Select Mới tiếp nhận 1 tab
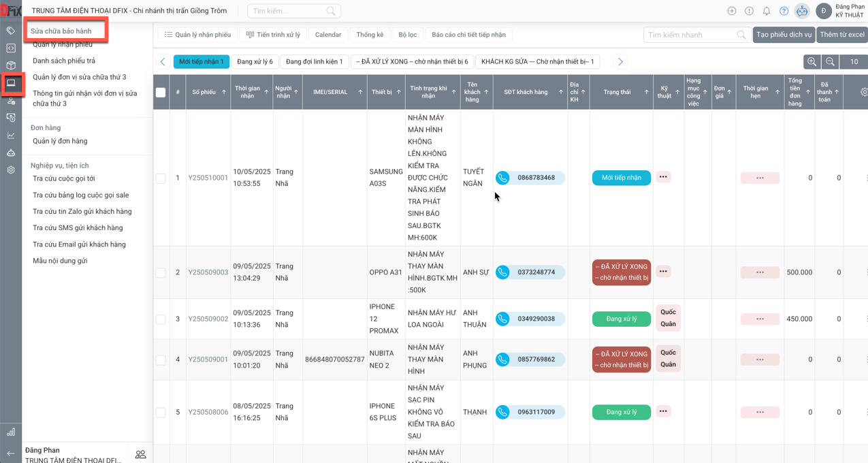Image resolution: width=868 pixels, height=463 pixels. pyautogui.click(x=202, y=62)
